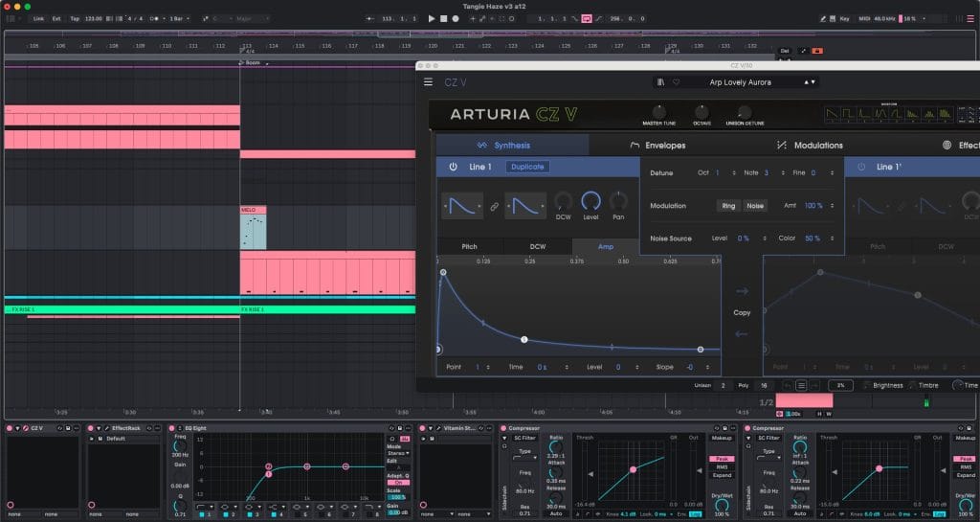Toggle the Key map mode button
This screenshot has height=522, width=980.
[x=844, y=19]
